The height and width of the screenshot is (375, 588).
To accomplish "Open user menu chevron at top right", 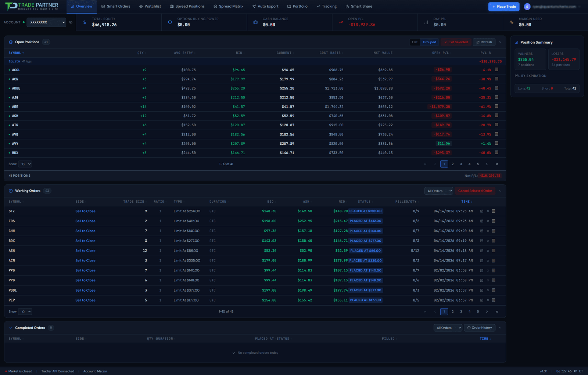I will point(580,7).
